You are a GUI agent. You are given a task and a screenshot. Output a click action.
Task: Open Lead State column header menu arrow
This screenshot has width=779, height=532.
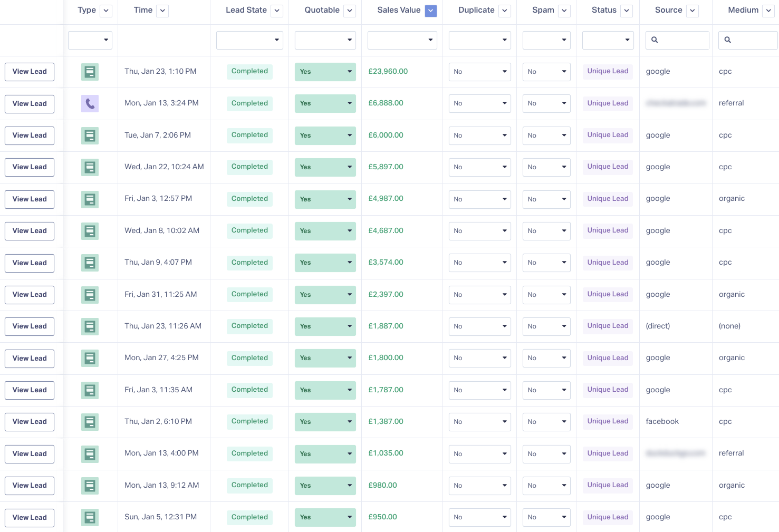[277, 11]
